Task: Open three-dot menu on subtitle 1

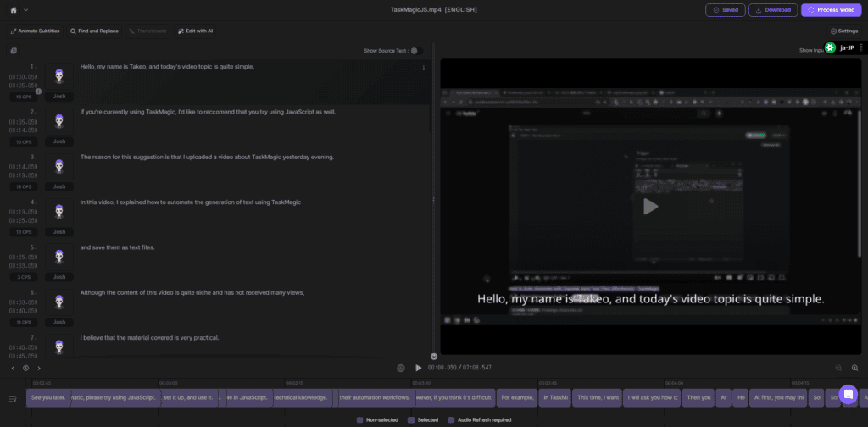Action: [x=424, y=68]
